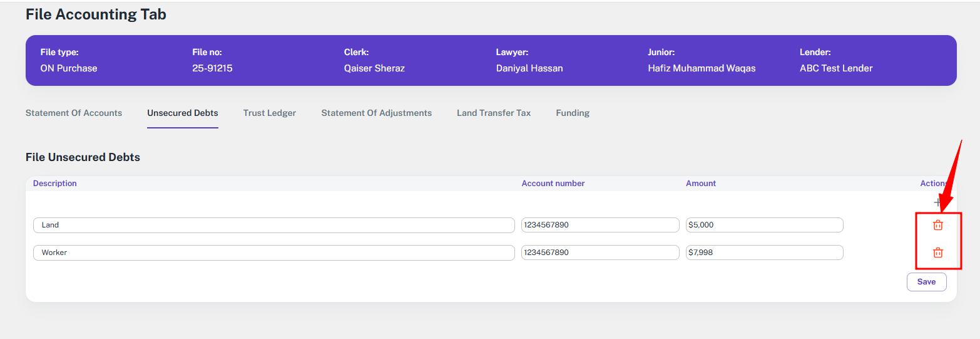This screenshot has width=980, height=339.
Task: Select the Unsecured Debts tab
Action: click(x=183, y=113)
